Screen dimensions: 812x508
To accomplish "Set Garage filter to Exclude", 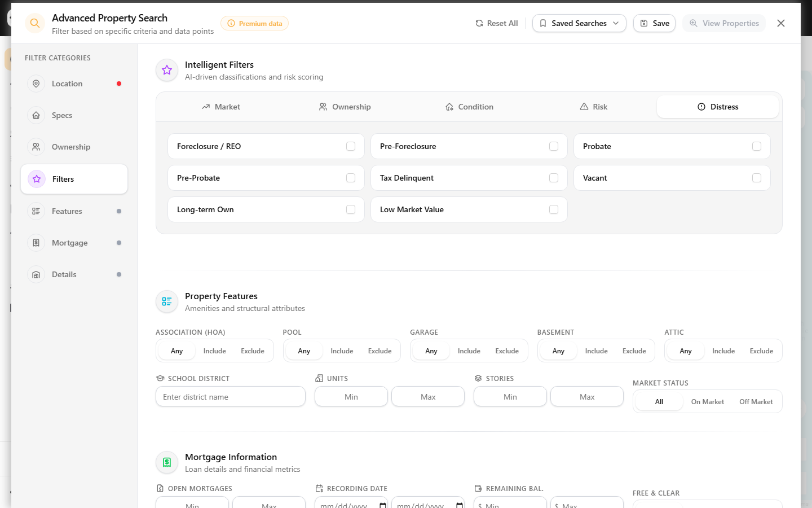I will point(507,351).
